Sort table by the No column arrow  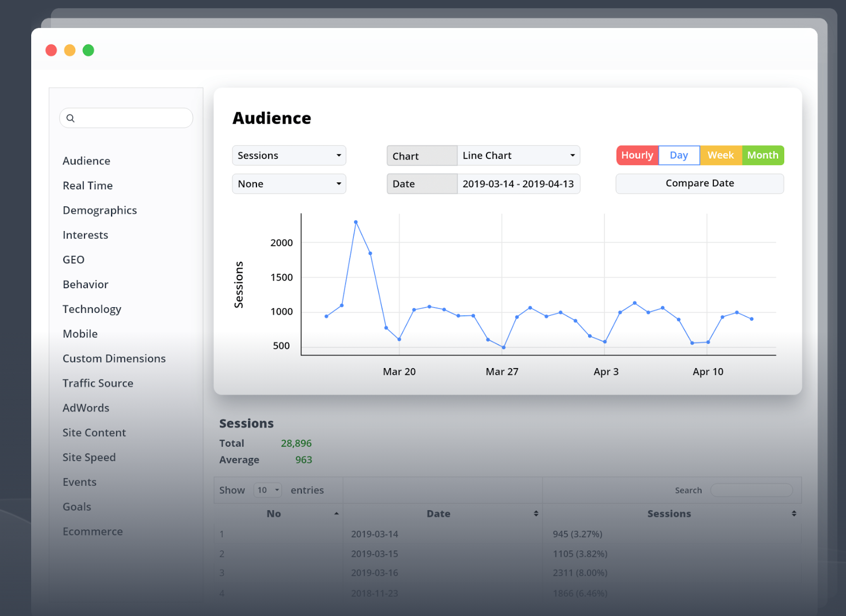pyautogui.click(x=336, y=513)
